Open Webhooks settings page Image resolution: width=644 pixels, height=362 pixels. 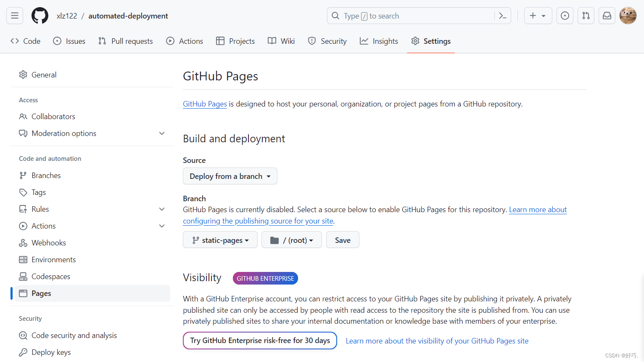(x=92, y=243)
